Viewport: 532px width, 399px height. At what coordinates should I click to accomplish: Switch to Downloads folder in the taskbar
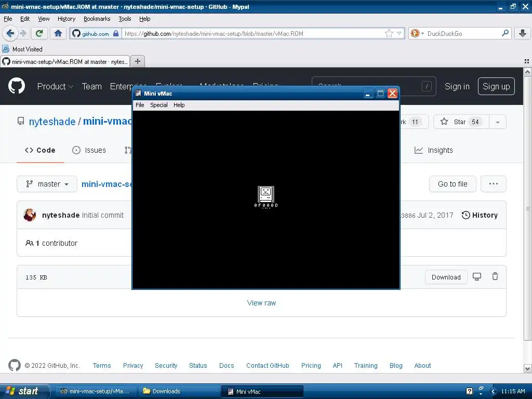pyautogui.click(x=179, y=391)
